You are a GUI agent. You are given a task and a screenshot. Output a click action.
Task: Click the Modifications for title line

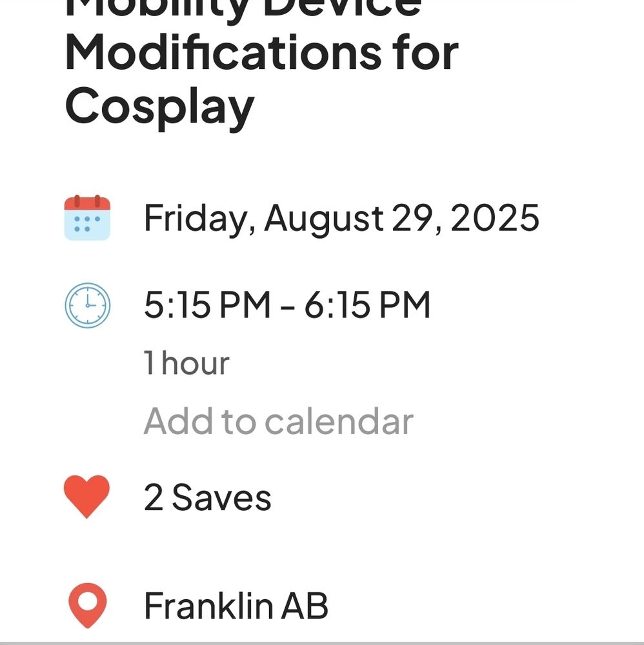coord(261,52)
